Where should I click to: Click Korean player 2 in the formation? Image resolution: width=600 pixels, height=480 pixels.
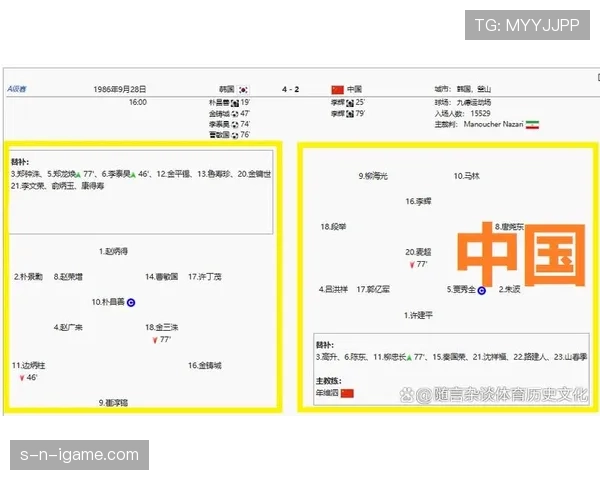28,277
